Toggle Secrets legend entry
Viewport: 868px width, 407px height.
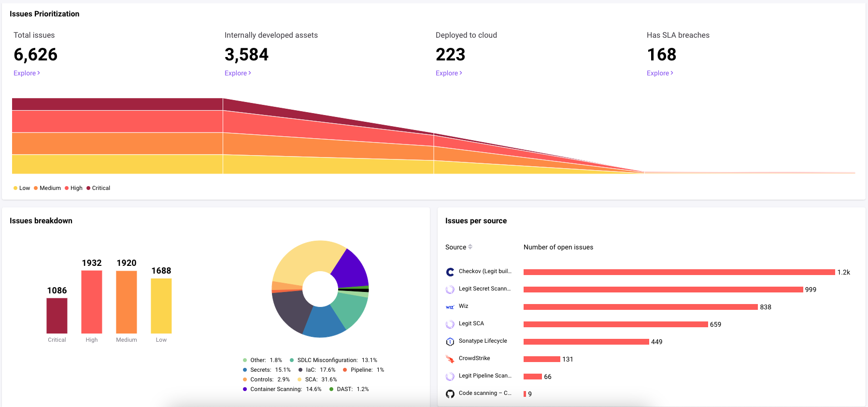[267, 370]
